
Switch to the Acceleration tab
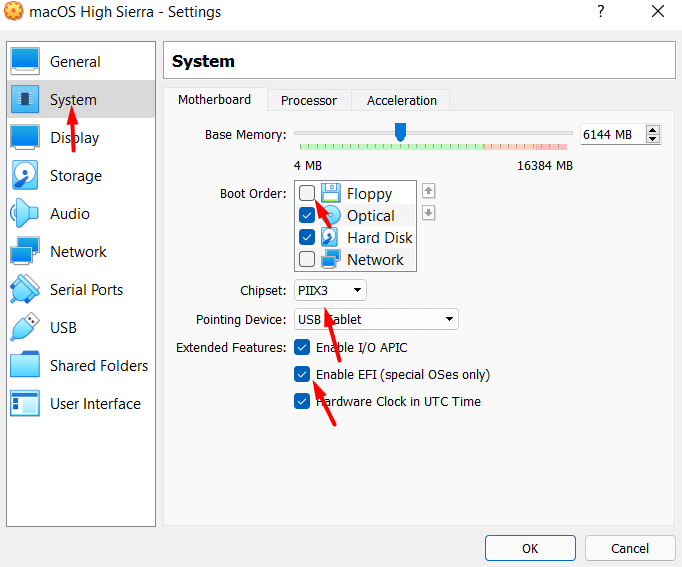pos(401,100)
